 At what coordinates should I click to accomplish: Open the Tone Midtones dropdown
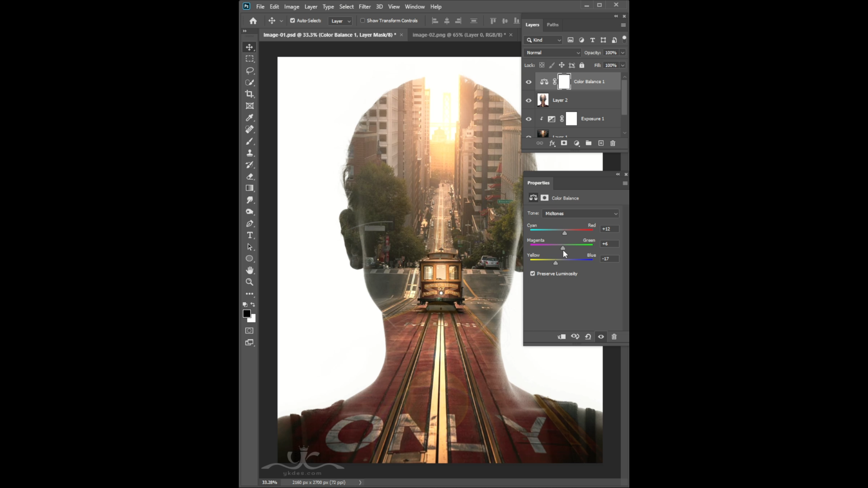(x=580, y=214)
